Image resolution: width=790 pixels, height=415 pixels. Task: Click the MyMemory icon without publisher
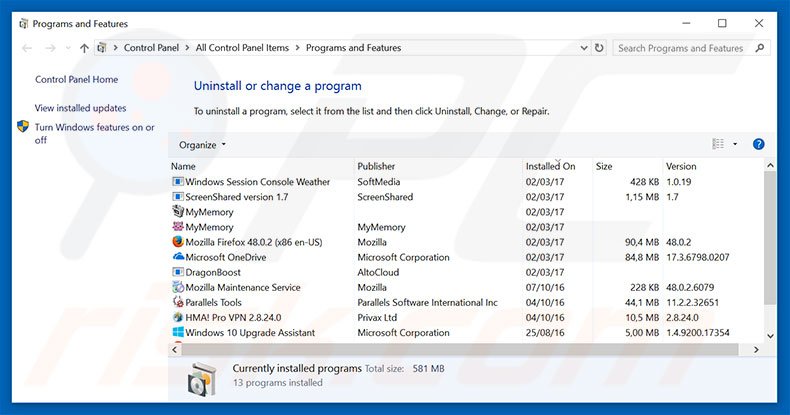(178, 211)
